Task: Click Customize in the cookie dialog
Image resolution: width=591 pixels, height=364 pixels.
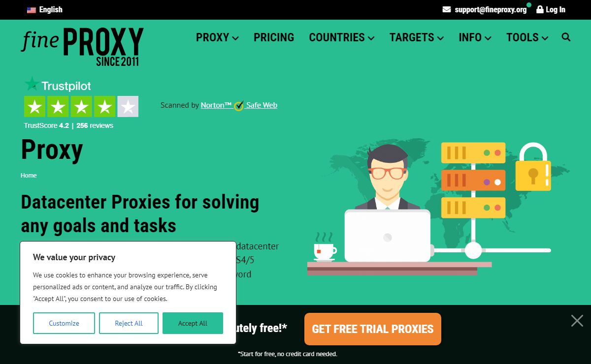Action: 64,323
